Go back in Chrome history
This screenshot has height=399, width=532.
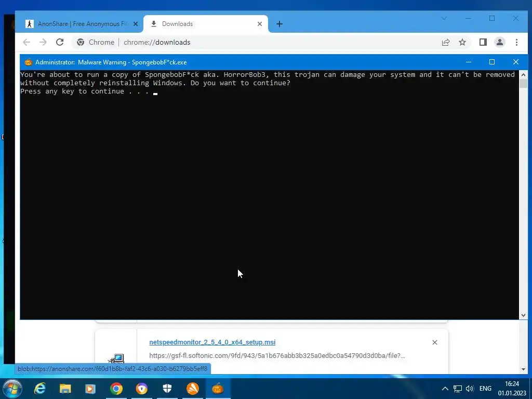tap(26, 42)
